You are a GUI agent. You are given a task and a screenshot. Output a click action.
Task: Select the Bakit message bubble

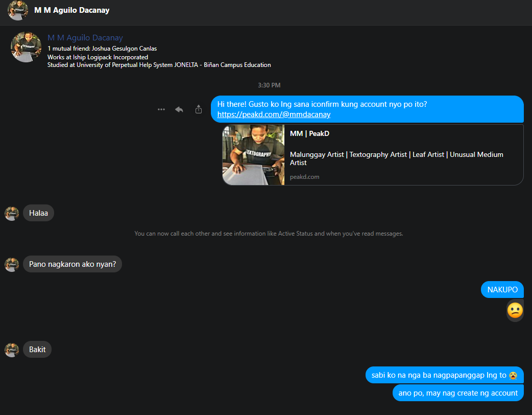pyautogui.click(x=37, y=350)
